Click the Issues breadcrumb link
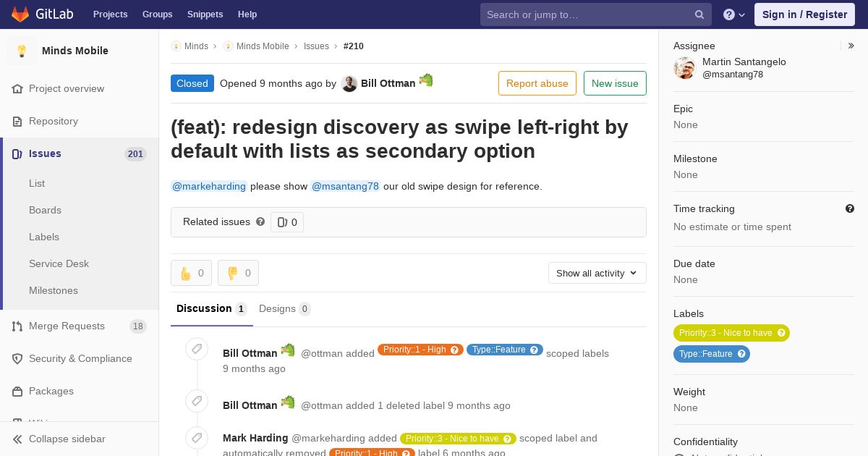This screenshot has height=456, width=868. pos(316,46)
